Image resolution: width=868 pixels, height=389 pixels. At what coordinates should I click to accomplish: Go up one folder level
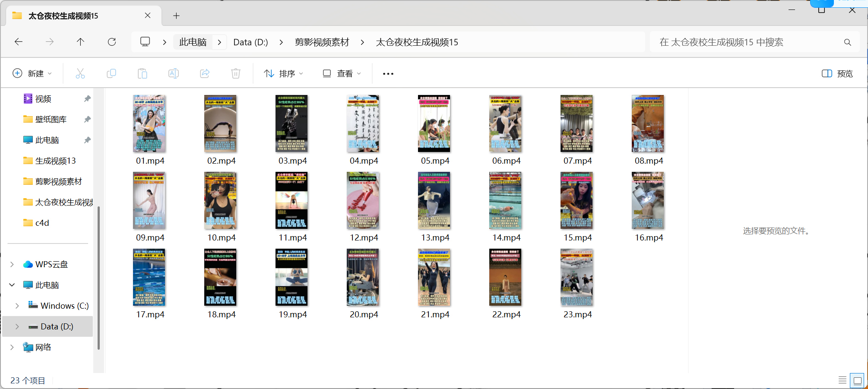pos(80,42)
